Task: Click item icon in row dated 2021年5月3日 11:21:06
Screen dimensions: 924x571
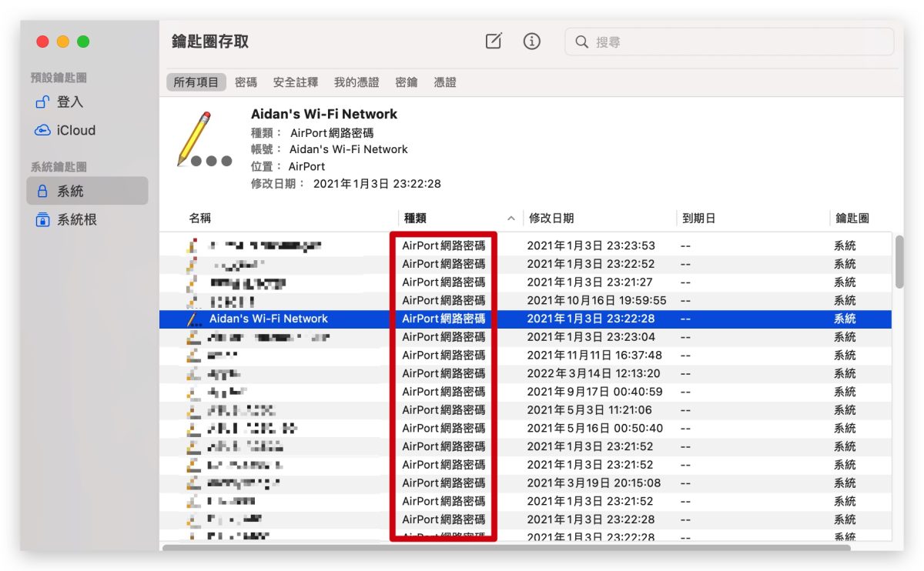Action: pos(194,410)
